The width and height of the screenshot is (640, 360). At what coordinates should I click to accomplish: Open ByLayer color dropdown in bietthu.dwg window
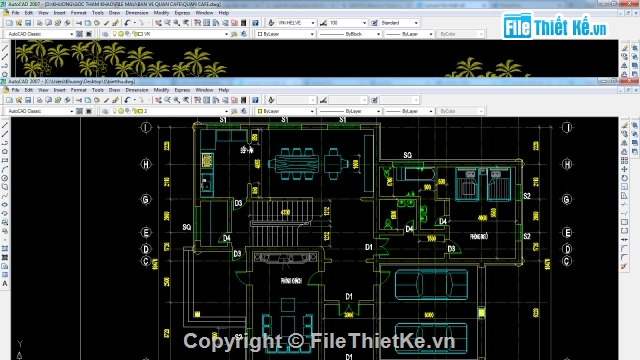pos(285,111)
